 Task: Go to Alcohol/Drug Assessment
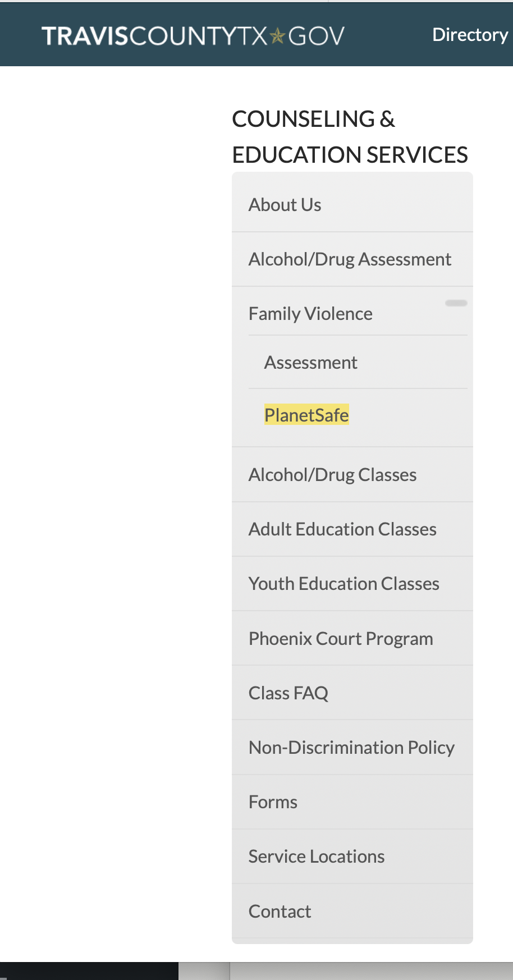click(x=349, y=259)
